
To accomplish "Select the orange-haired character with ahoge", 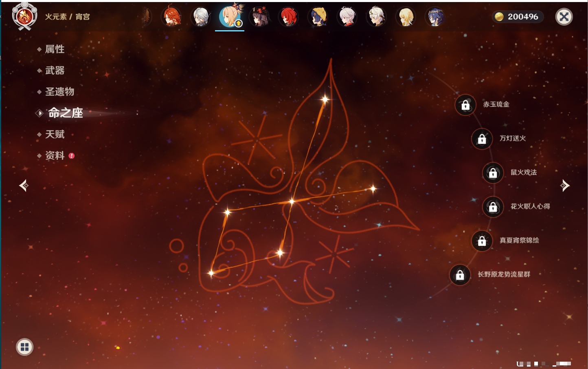I will tap(172, 17).
